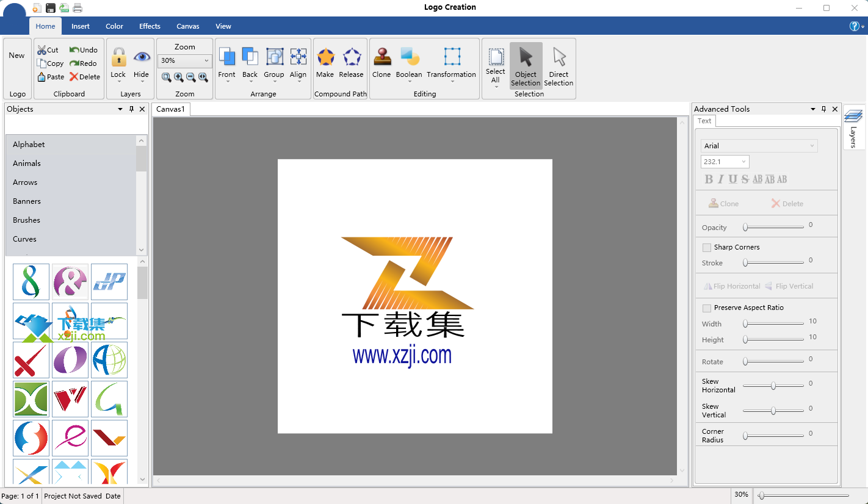Click the zoom-to-fit magnifier with square icon
868x504 pixels.
(166, 77)
